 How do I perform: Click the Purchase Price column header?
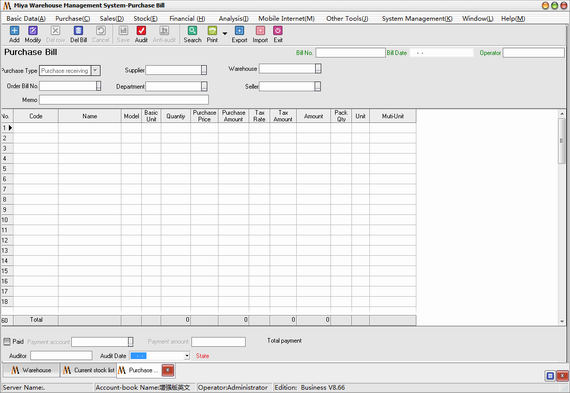(x=204, y=116)
